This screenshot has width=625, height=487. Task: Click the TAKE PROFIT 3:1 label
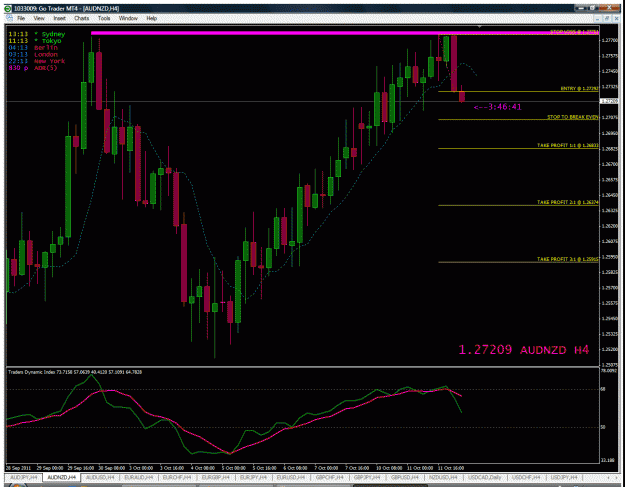pos(568,259)
